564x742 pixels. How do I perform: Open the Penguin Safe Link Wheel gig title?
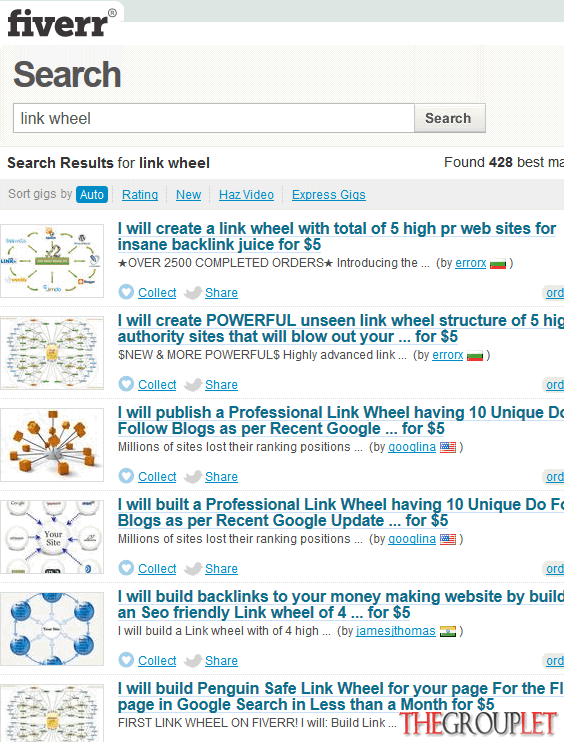pos(341,696)
